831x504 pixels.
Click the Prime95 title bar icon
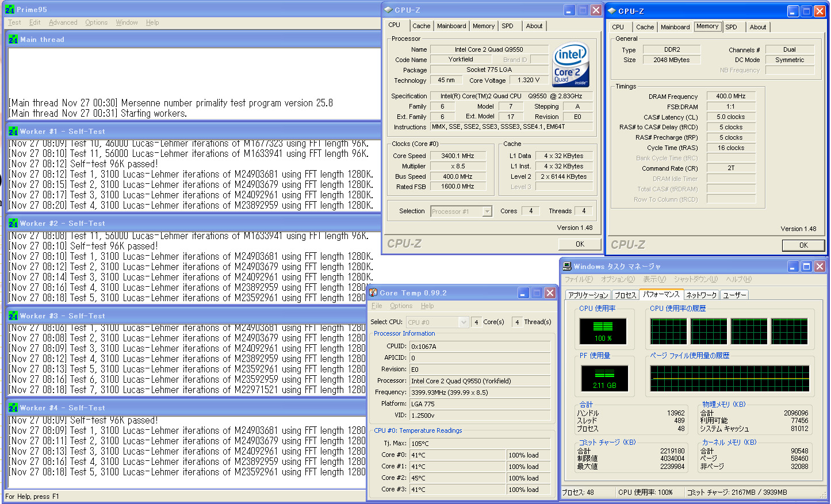pos(10,9)
